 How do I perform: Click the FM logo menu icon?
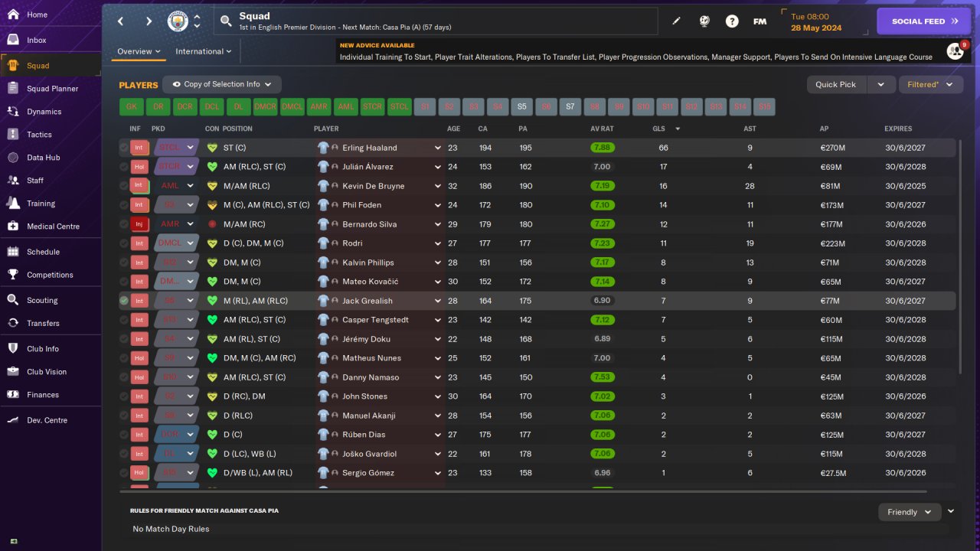click(x=759, y=21)
